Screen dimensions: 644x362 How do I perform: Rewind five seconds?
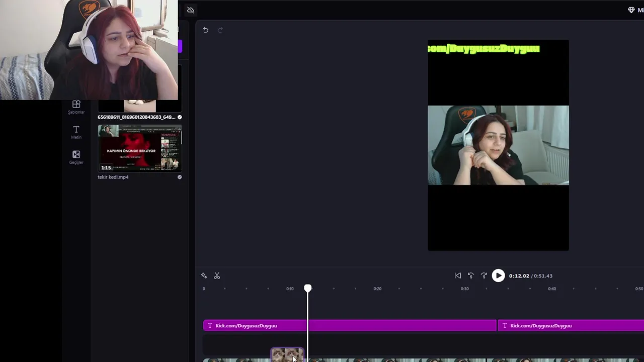pos(470,276)
